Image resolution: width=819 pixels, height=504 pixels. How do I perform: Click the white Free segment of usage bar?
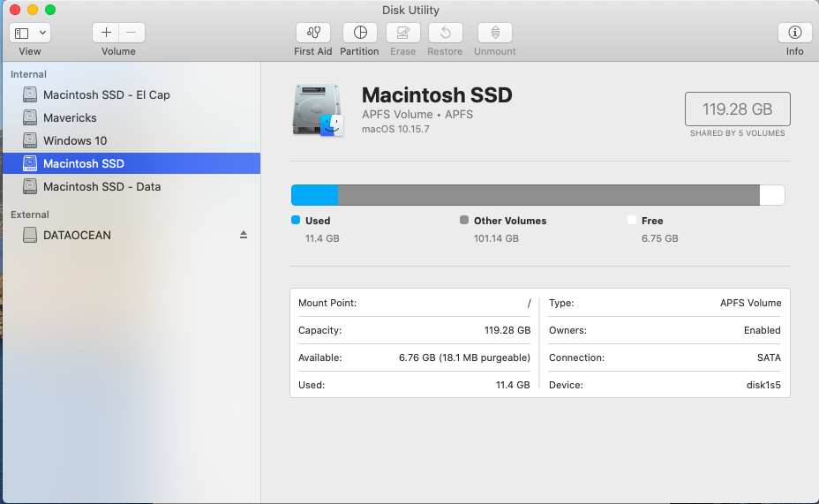772,195
